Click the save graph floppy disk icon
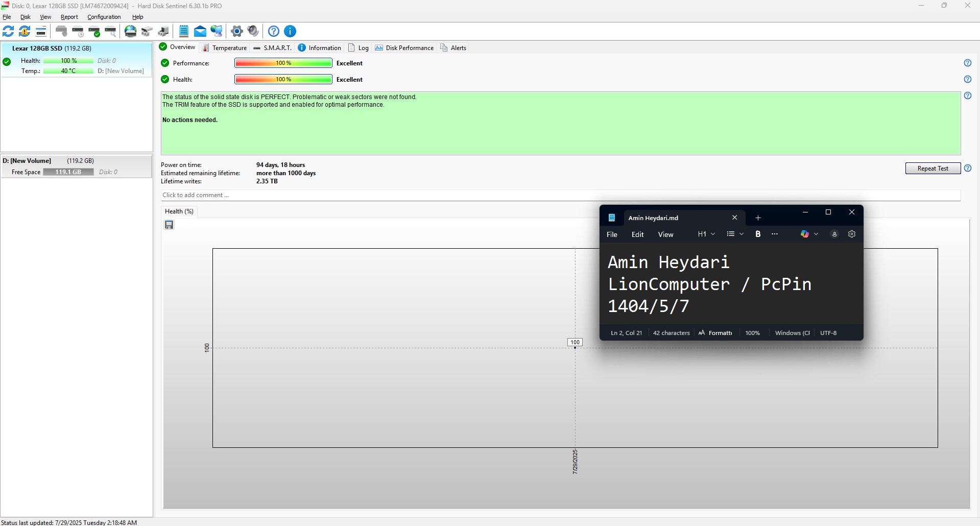980x526 pixels. pyautogui.click(x=169, y=225)
